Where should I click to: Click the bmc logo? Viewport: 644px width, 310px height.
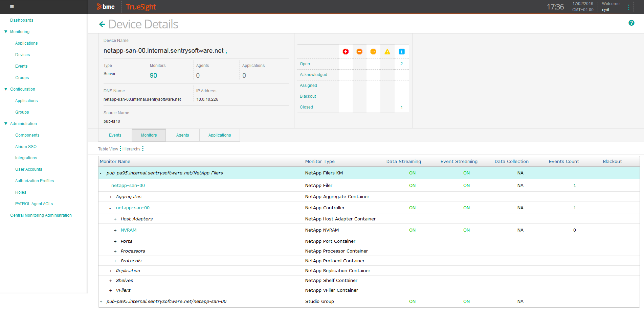[106, 7]
